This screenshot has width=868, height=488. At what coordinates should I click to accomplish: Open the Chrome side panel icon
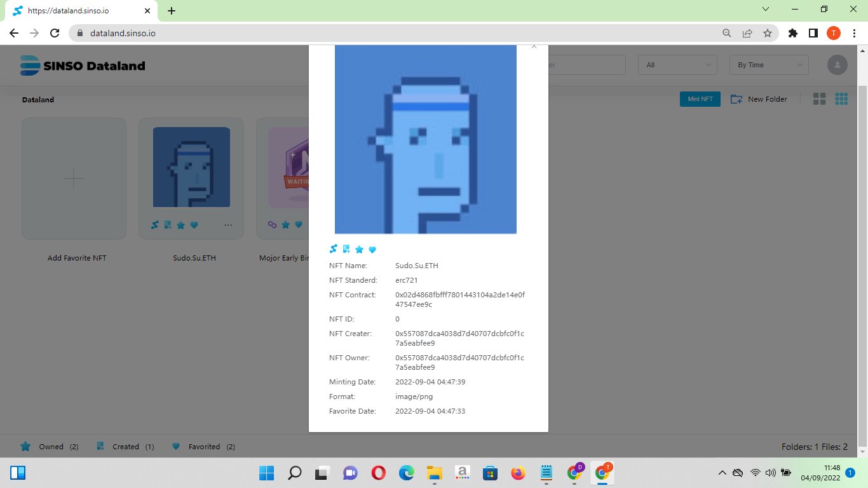813,33
